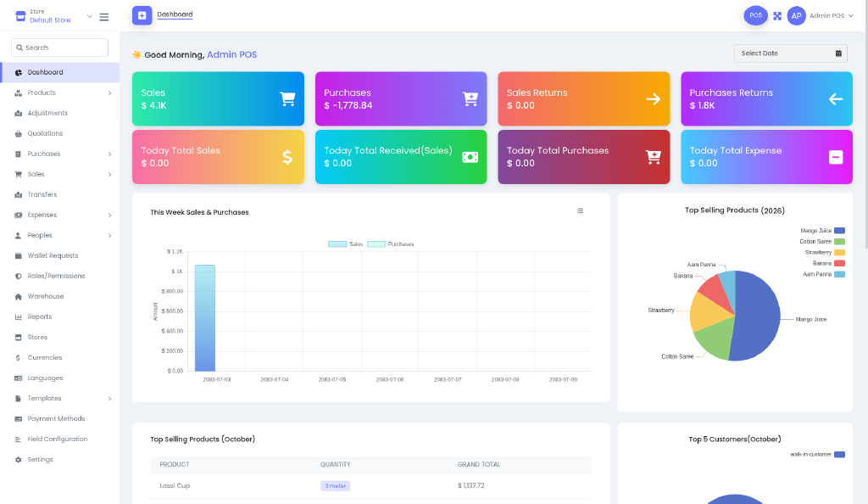Image resolution: width=868 pixels, height=504 pixels.
Task: Open Field Configuration in the sidebar
Action: (60, 440)
